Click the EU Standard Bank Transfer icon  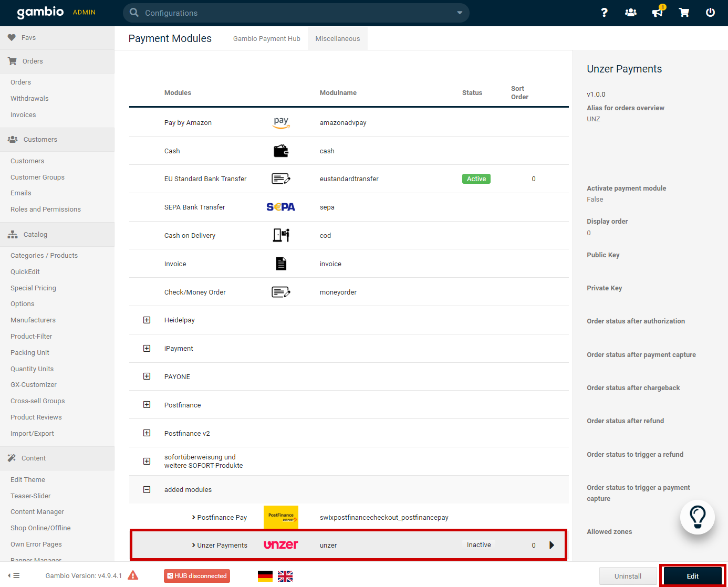(x=281, y=179)
